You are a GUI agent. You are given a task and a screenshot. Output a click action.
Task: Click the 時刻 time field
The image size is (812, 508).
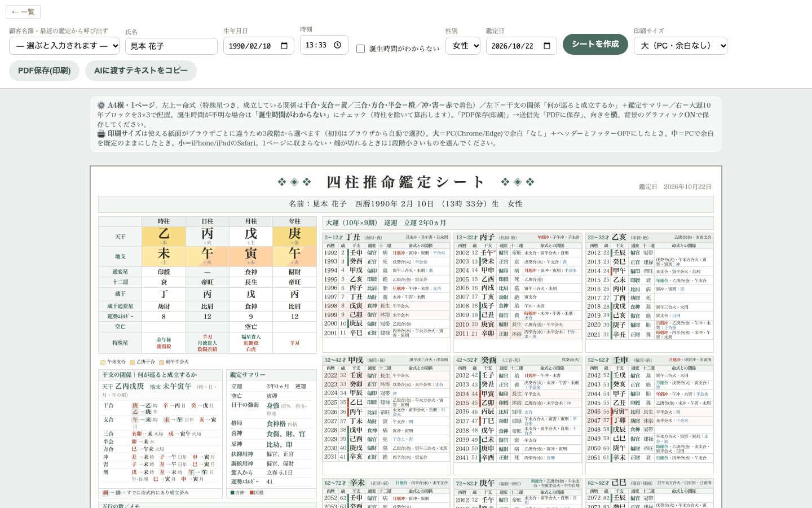coord(324,45)
